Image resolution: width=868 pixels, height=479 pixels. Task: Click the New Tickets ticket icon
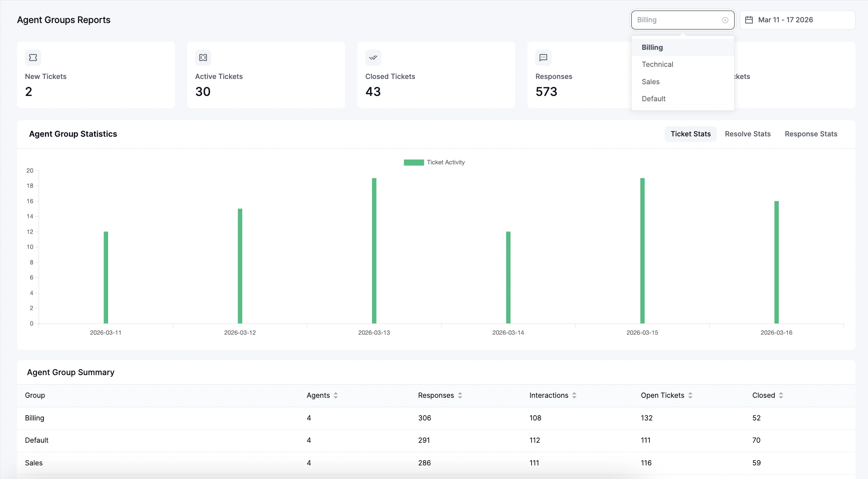point(33,57)
